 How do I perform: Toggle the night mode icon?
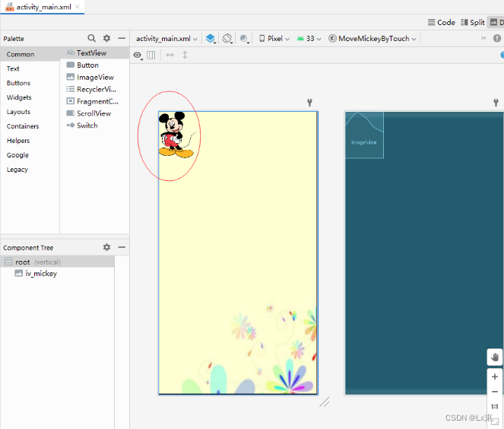(x=244, y=39)
